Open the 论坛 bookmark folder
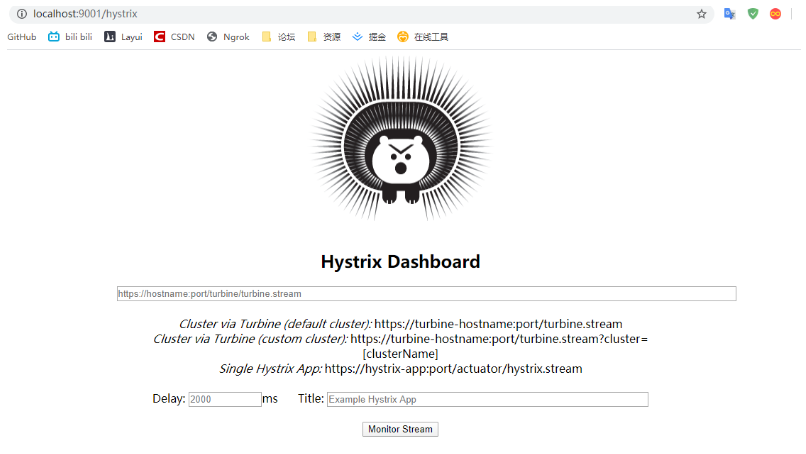Screen dimensions: 806x454 278,37
